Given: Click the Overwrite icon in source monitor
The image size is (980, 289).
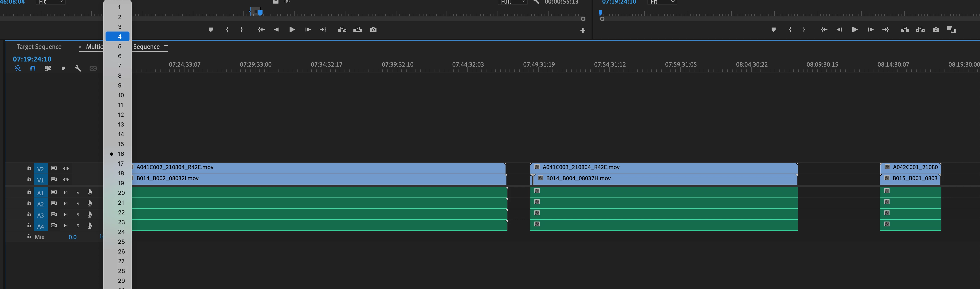Looking at the screenshot, I should [x=357, y=30].
